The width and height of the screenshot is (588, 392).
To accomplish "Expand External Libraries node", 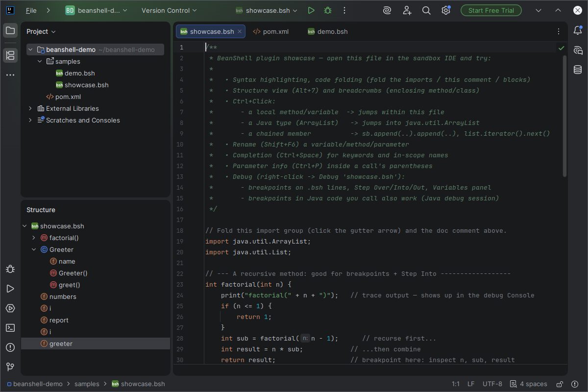I will (30, 108).
